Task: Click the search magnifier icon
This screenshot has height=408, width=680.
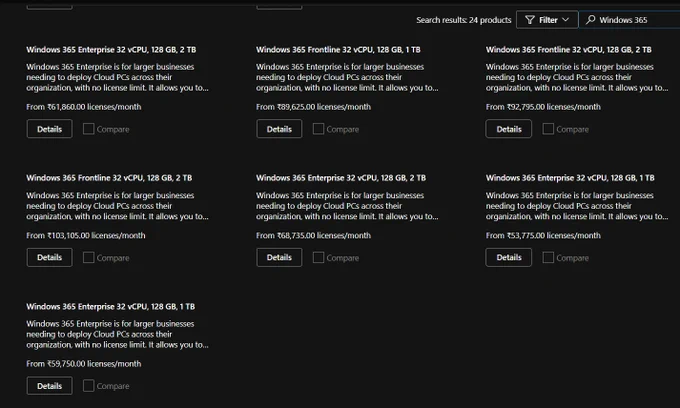Action: click(x=590, y=20)
